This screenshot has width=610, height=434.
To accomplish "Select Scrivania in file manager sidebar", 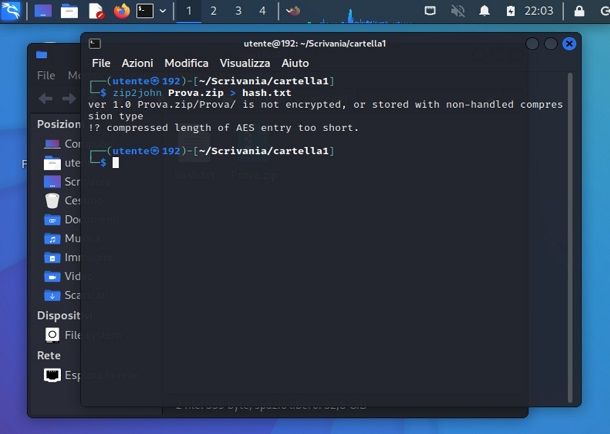I will 61,182.
